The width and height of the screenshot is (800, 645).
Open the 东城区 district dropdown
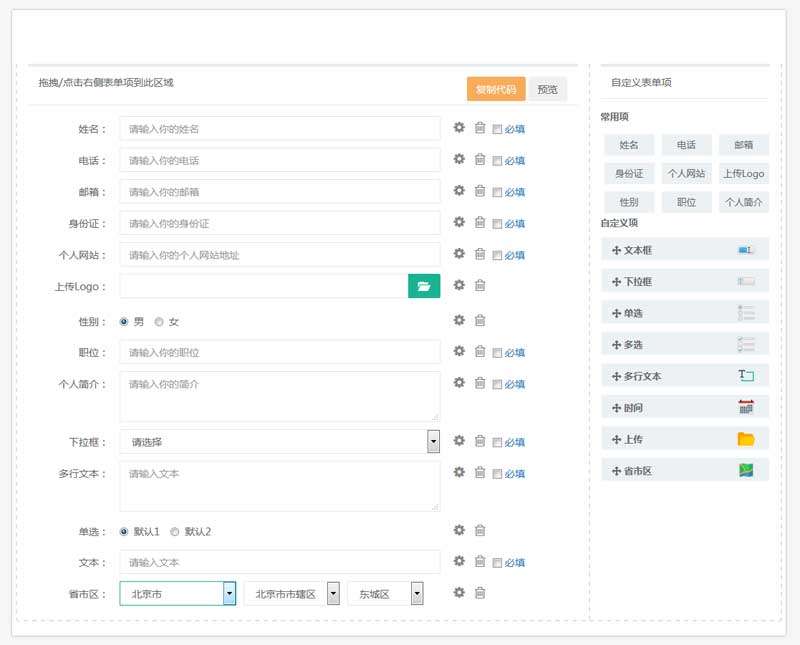point(417,594)
